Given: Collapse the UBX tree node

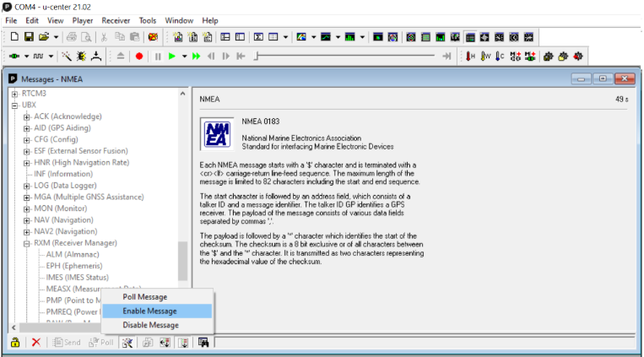Looking at the screenshot, I should click(x=15, y=105).
